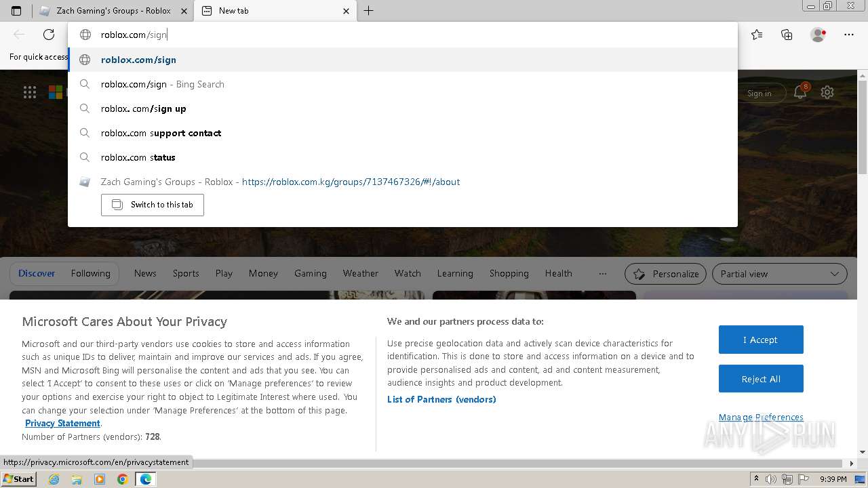The image size is (868, 488).
Task: Click the 9:39 PM clock
Action: pyautogui.click(x=833, y=479)
